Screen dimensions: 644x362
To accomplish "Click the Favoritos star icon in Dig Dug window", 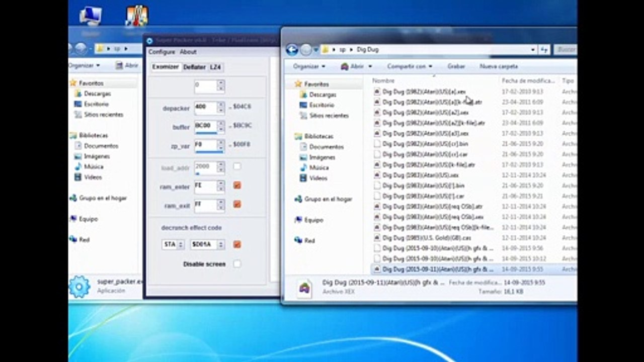I will pyautogui.click(x=298, y=84).
